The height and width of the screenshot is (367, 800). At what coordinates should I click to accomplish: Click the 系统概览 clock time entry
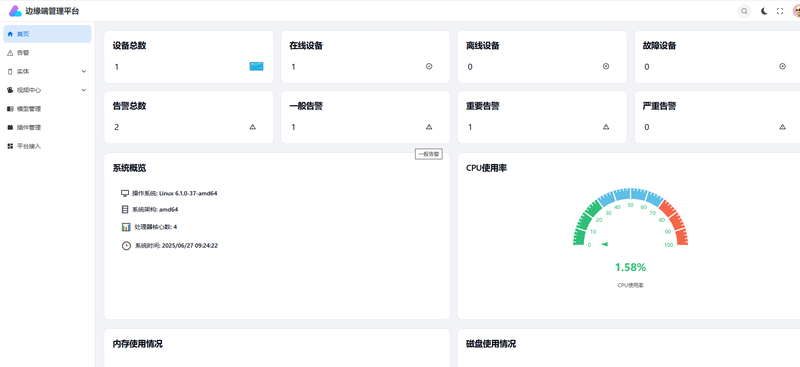[x=170, y=246]
